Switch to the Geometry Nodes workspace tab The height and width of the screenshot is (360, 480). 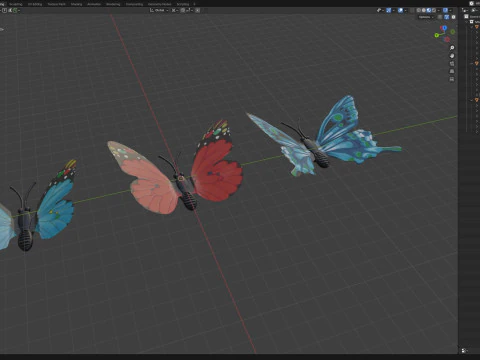coord(159,4)
